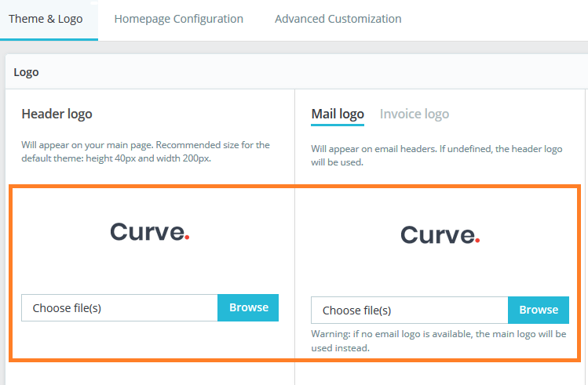Click the letter C in mail logo
Image resolution: width=588 pixels, height=385 pixels.
point(410,234)
